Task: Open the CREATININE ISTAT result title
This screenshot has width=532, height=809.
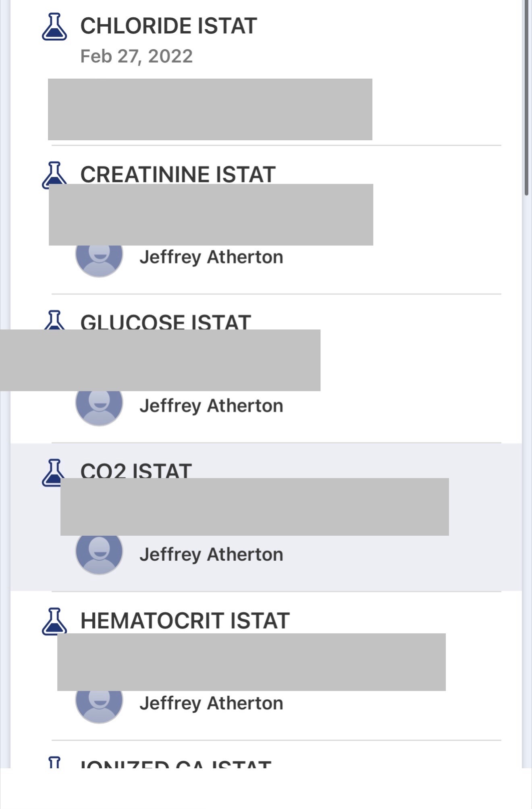Action: click(178, 175)
